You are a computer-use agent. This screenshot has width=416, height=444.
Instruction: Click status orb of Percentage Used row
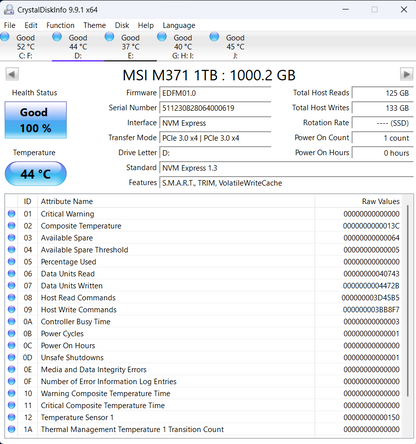click(12, 262)
